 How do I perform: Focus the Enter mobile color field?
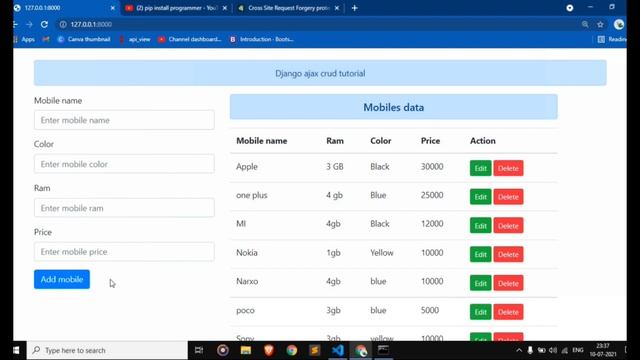[124, 164]
